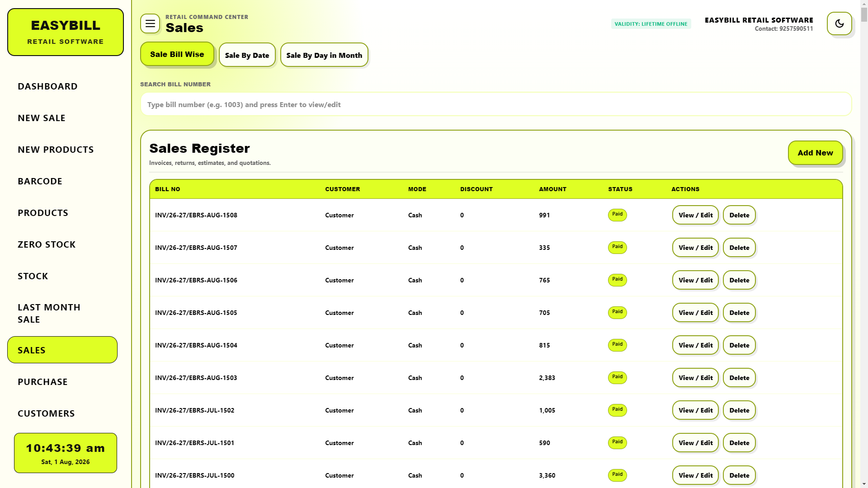
Task: View / Edit bill EBRS-AUG-1505
Action: tap(695, 313)
